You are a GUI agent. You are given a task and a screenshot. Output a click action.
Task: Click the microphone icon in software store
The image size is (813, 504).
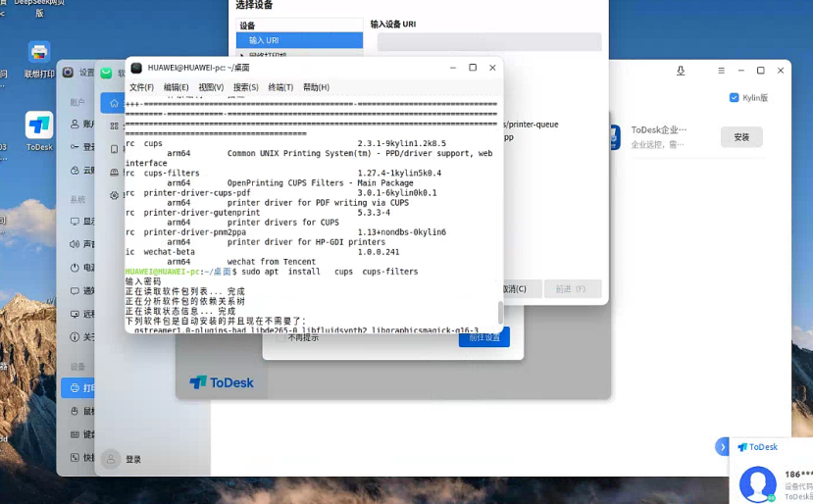681,71
